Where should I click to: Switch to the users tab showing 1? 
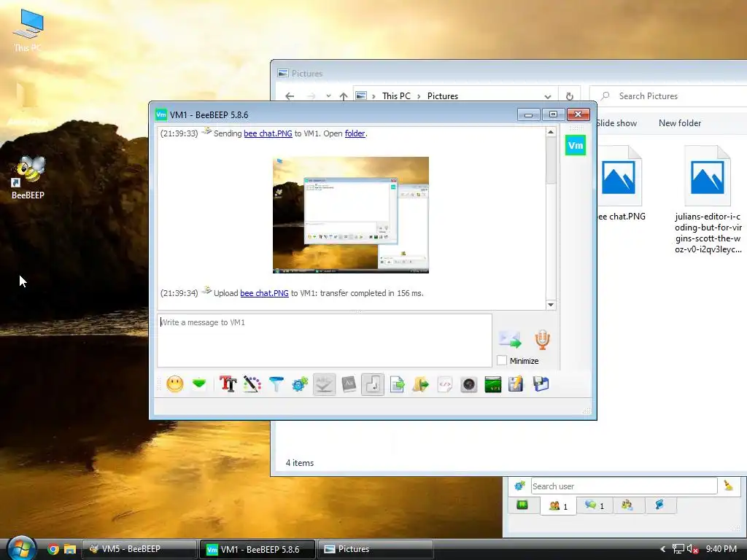click(x=558, y=506)
